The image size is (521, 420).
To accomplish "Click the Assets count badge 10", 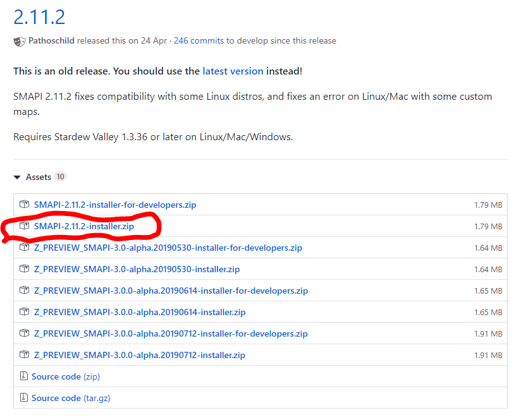I will pyautogui.click(x=60, y=177).
